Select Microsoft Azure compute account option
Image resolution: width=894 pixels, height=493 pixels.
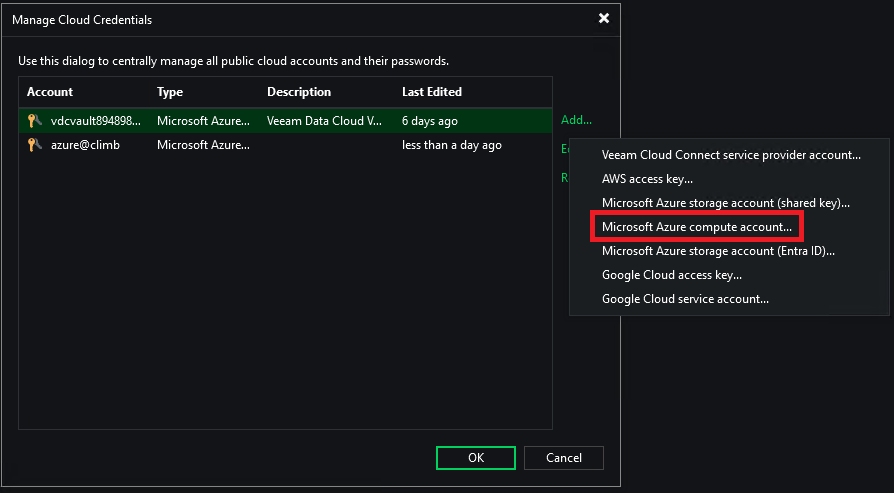click(696, 227)
